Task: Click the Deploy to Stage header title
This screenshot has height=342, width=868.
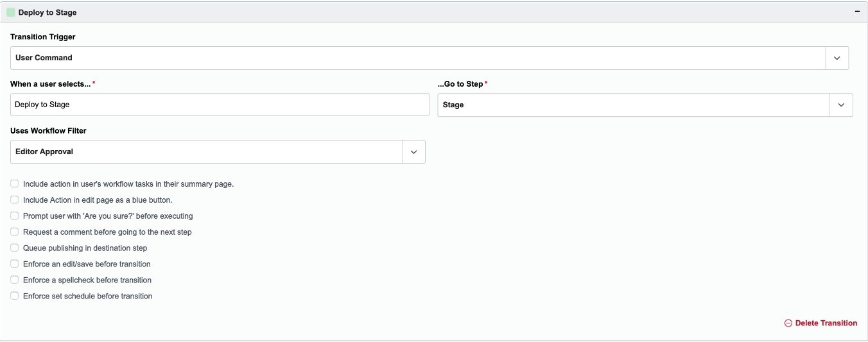Action: pyautogui.click(x=48, y=12)
